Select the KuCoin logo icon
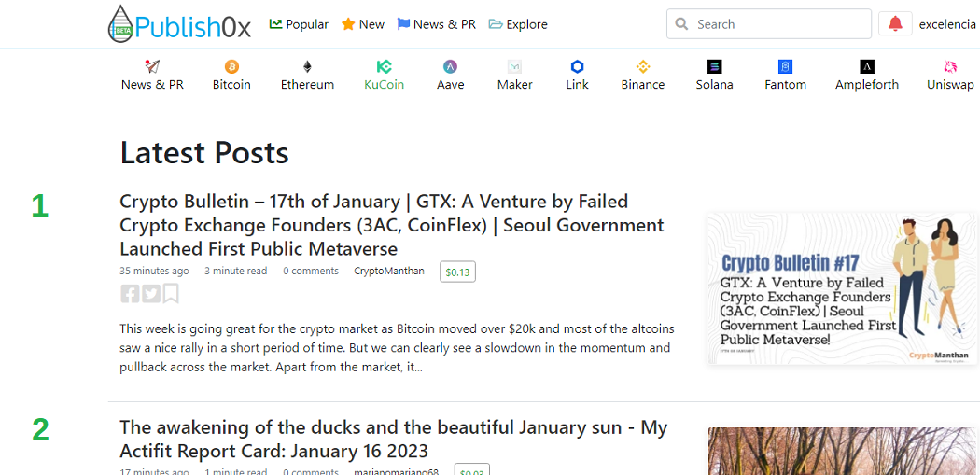 tap(384, 66)
